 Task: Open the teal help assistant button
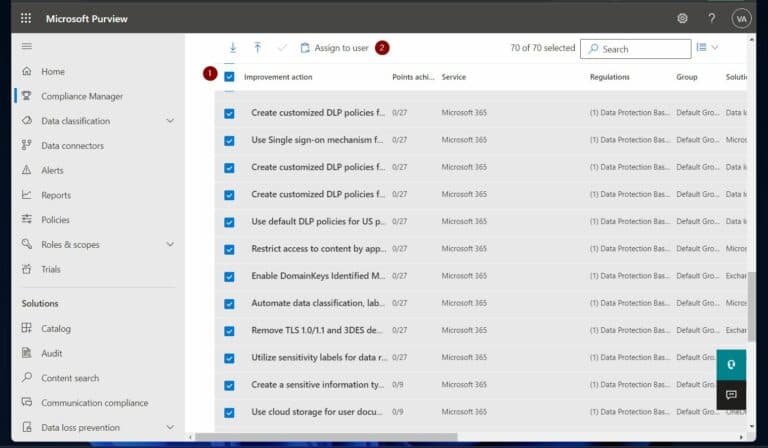click(731, 365)
